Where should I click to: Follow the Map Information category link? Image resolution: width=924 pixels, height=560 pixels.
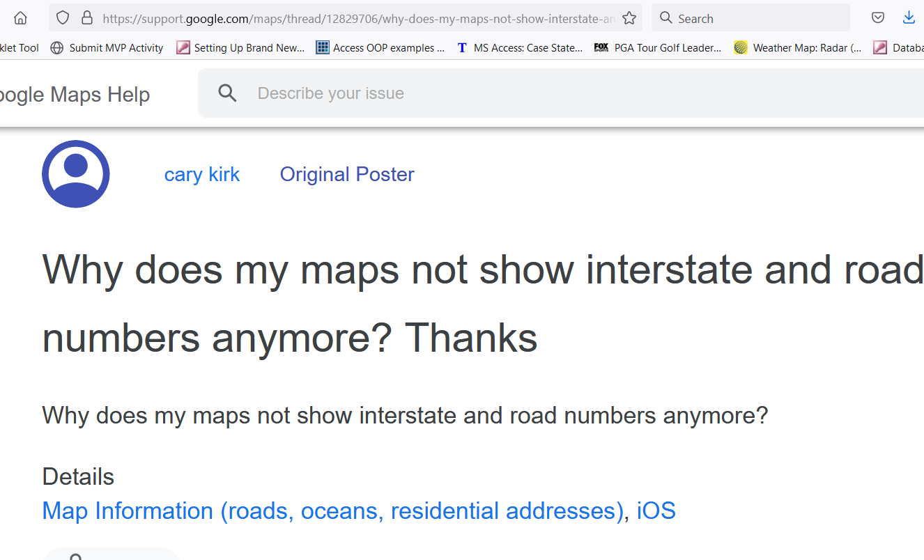333,511
